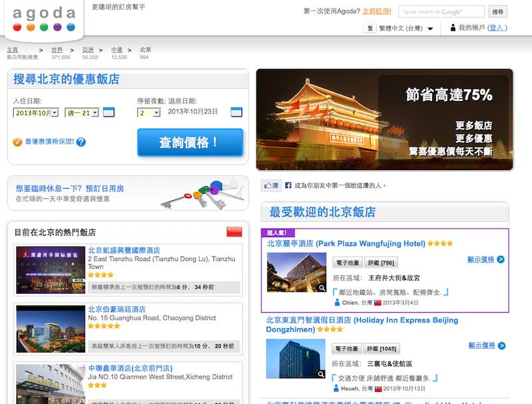The width and height of the screenshot is (532, 404).
Task: Click the Facebook logo icon
Action: click(288, 185)
